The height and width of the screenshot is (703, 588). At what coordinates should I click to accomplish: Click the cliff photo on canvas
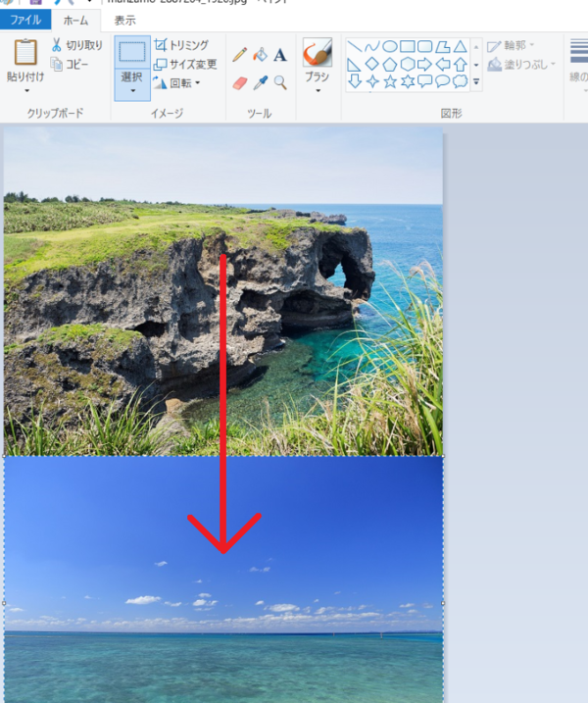[223, 291]
